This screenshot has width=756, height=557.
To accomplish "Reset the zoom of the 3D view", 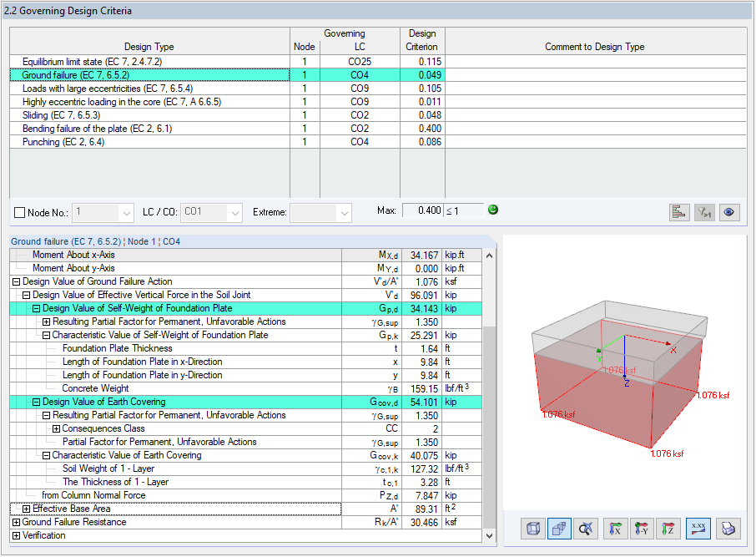I will [x=587, y=529].
